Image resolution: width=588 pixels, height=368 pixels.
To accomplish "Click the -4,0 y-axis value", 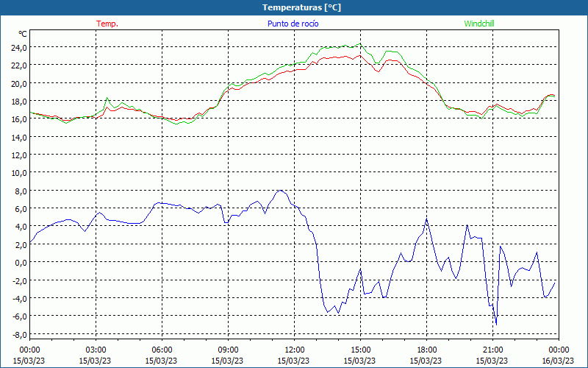I will pos(20,298).
